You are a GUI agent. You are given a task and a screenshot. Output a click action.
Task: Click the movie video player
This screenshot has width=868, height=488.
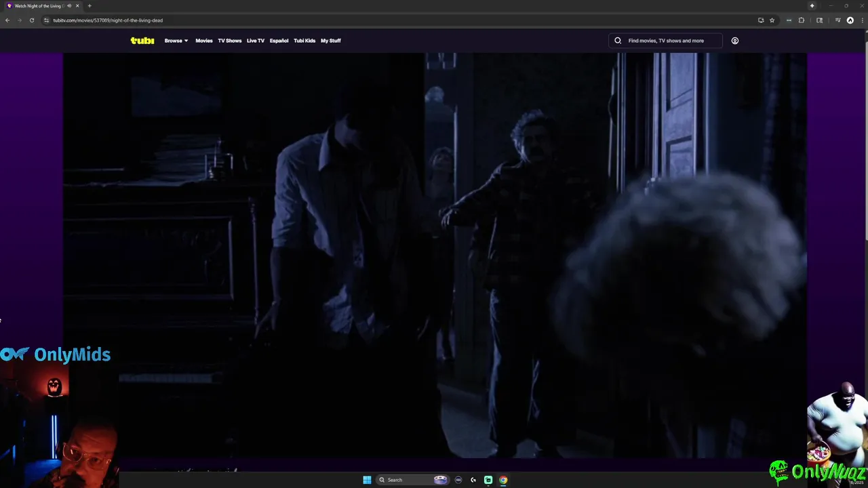435,256
